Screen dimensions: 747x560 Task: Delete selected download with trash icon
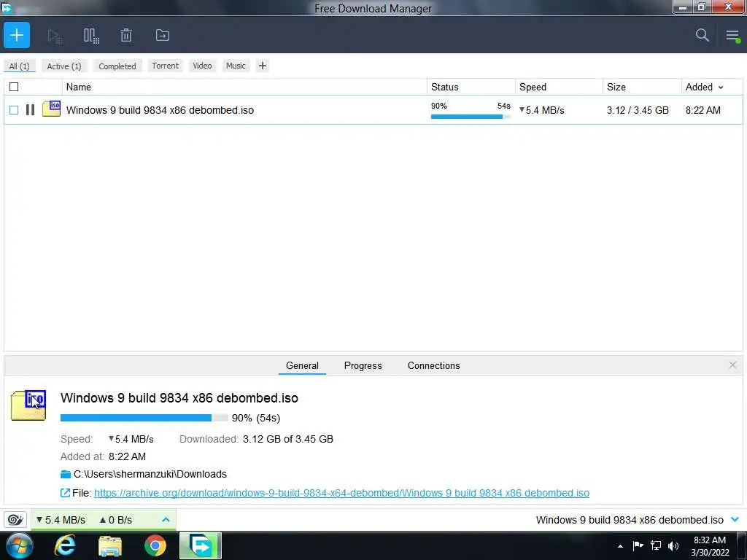click(125, 35)
